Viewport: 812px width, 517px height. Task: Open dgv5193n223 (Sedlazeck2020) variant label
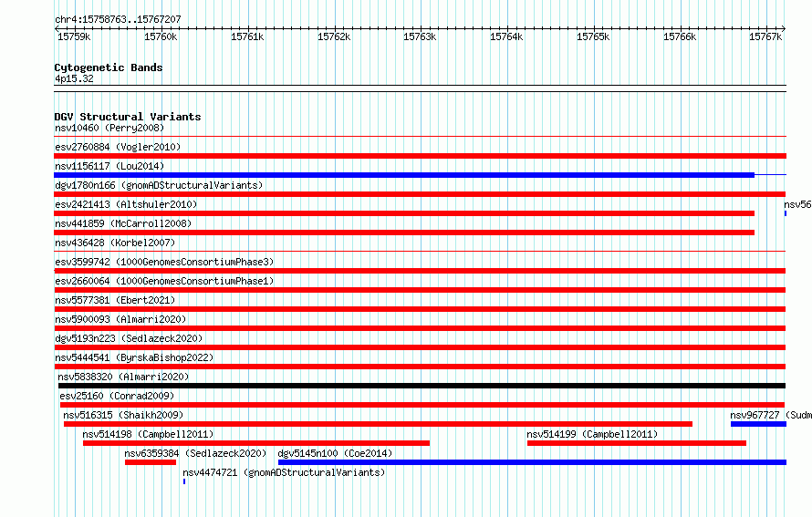pos(129,338)
